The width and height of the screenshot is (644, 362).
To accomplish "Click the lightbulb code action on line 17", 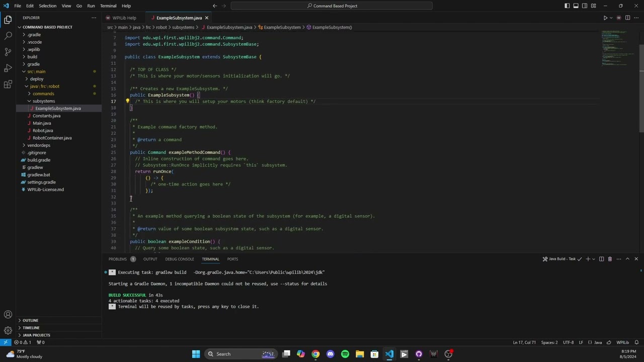I will 128,101.
